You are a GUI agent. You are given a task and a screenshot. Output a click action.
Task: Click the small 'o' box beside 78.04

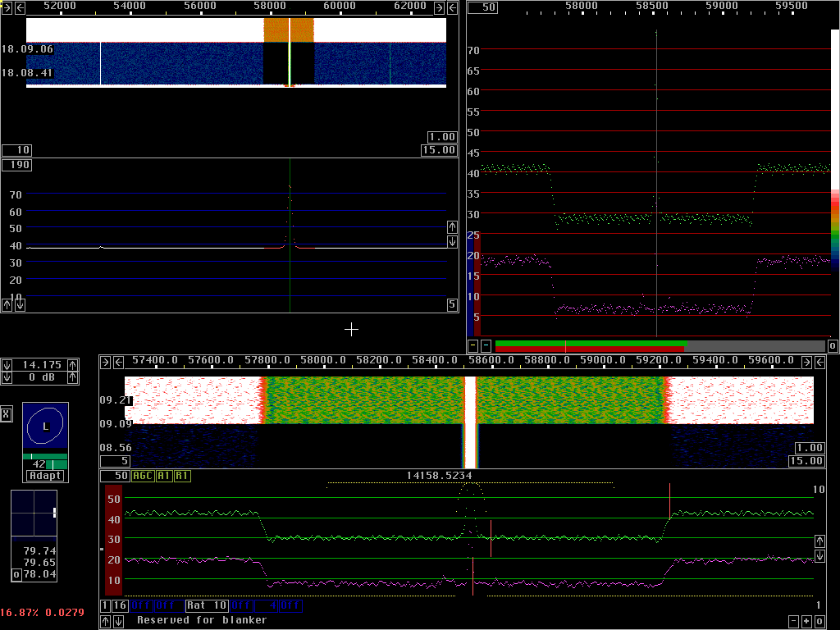click(x=16, y=575)
